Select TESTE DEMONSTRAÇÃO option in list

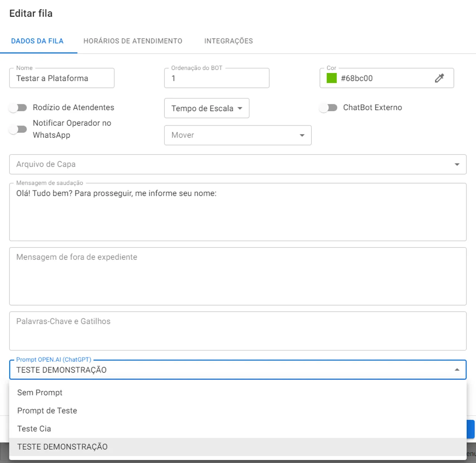(x=62, y=447)
